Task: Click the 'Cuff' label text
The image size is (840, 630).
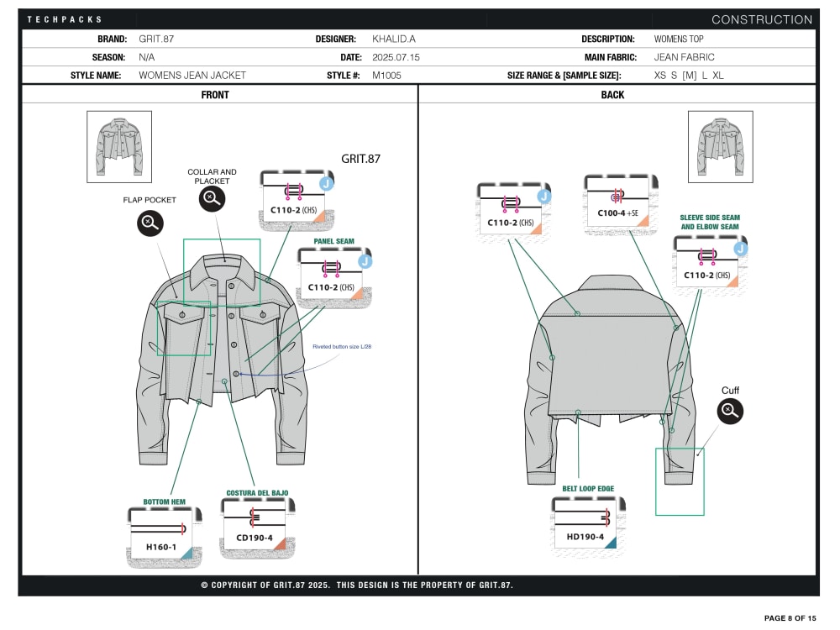Action: [x=730, y=391]
